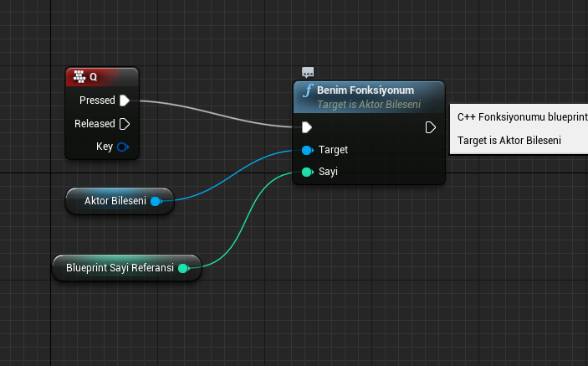
Task: Open the comment bubble above Benim Fonksiyonum
Action: coord(308,72)
